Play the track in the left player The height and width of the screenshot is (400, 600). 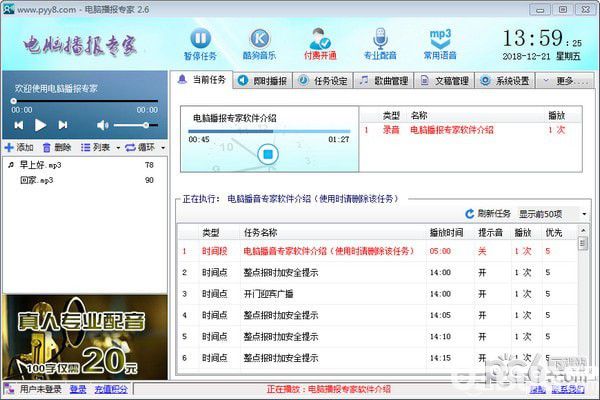[40, 125]
